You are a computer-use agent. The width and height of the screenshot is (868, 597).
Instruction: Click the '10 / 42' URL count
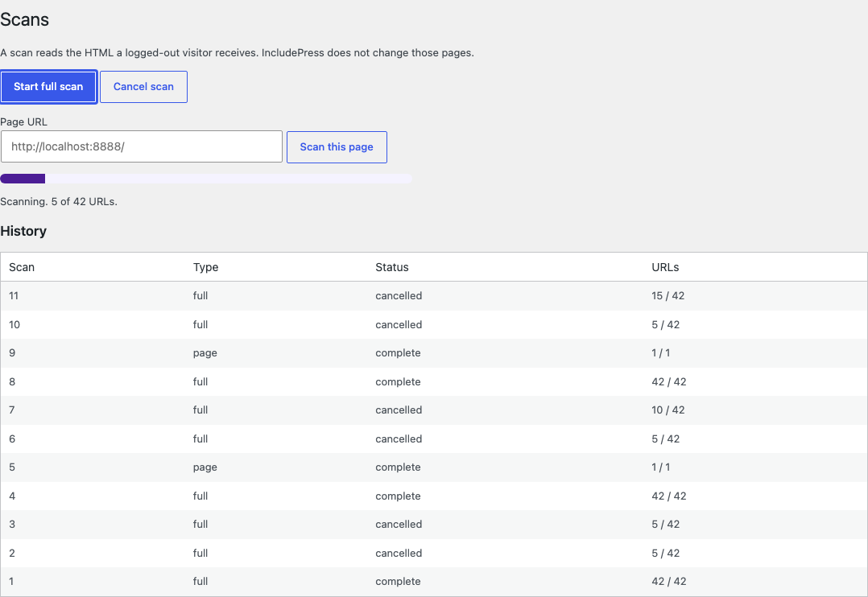pos(668,410)
